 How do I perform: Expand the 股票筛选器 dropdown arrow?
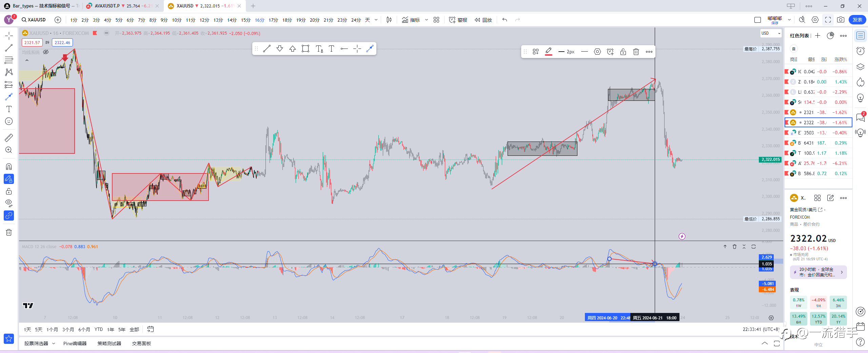(x=54, y=343)
